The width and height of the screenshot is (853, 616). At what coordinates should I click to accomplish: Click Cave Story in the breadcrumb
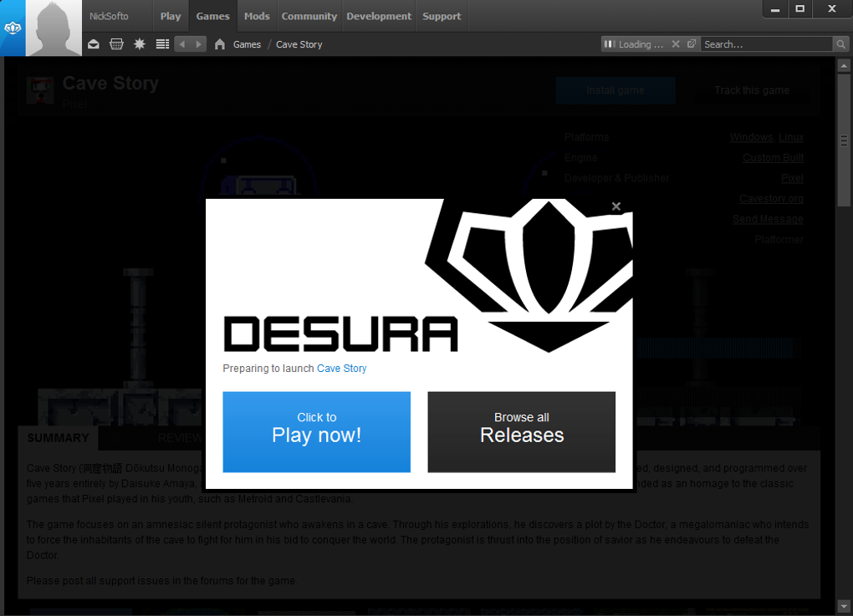tap(299, 44)
